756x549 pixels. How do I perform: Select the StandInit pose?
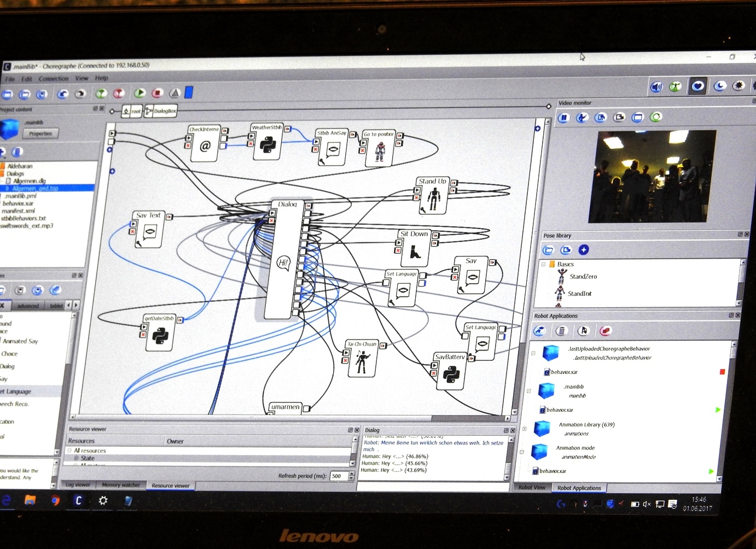(x=579, y=294)
